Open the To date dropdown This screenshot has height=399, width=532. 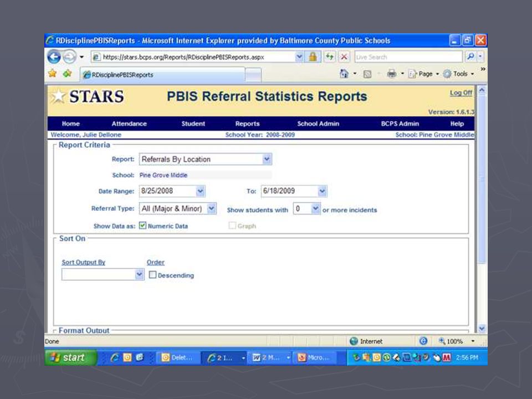click(x=322, y=191)
